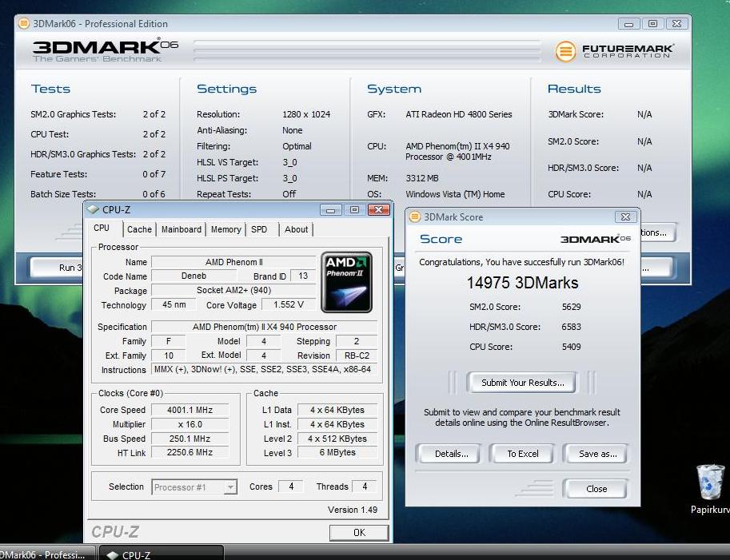Click OK button in CPU-Z

(x=359, y=533)
